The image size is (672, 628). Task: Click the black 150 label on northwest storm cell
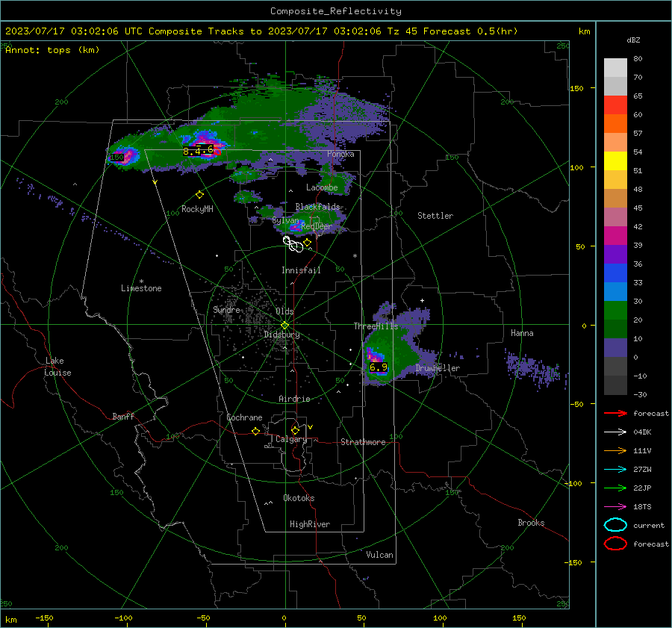click(117, 157)
